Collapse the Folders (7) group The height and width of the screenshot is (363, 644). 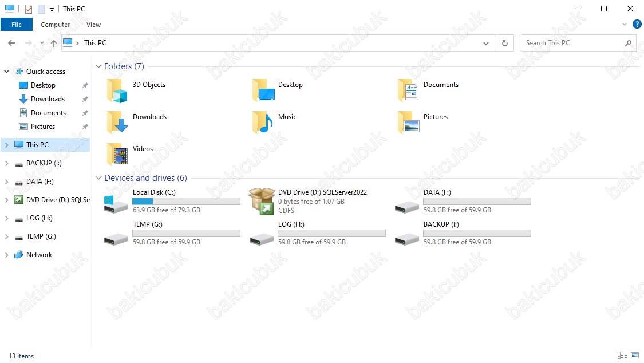98,66
